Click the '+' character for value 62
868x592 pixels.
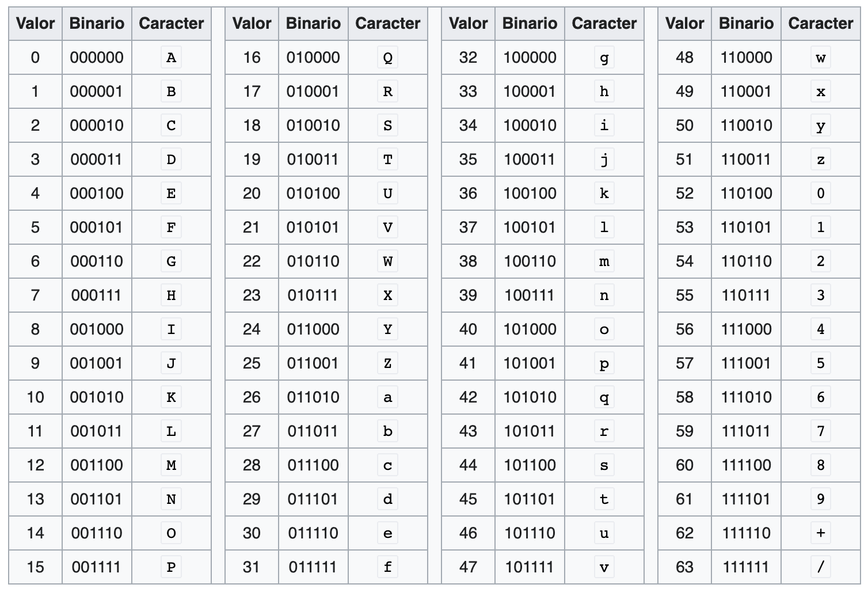coord(820,533)
